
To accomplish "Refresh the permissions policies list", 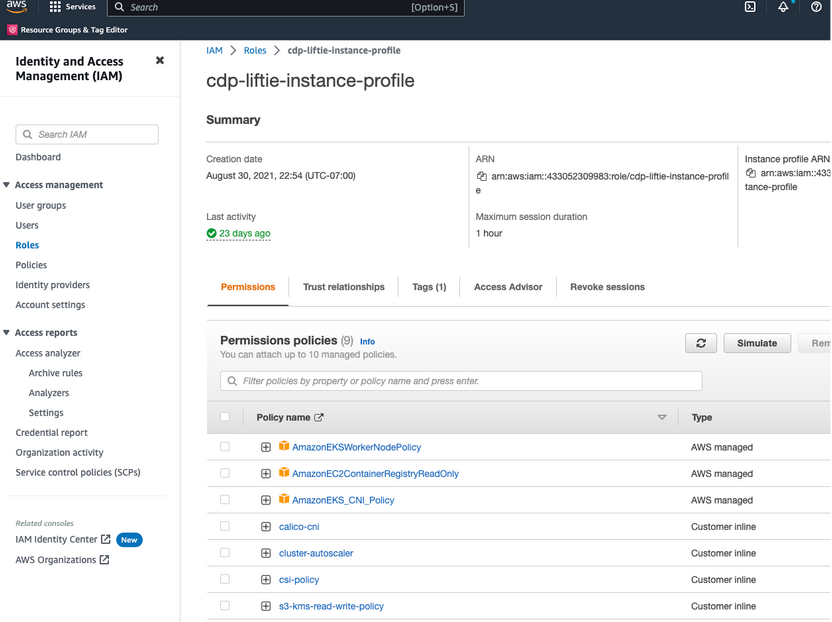I will click(x=701, y=343).
